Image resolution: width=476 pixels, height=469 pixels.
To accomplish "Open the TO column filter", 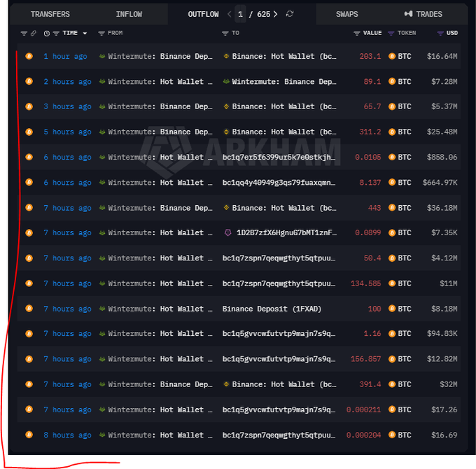I will (225, 34).
